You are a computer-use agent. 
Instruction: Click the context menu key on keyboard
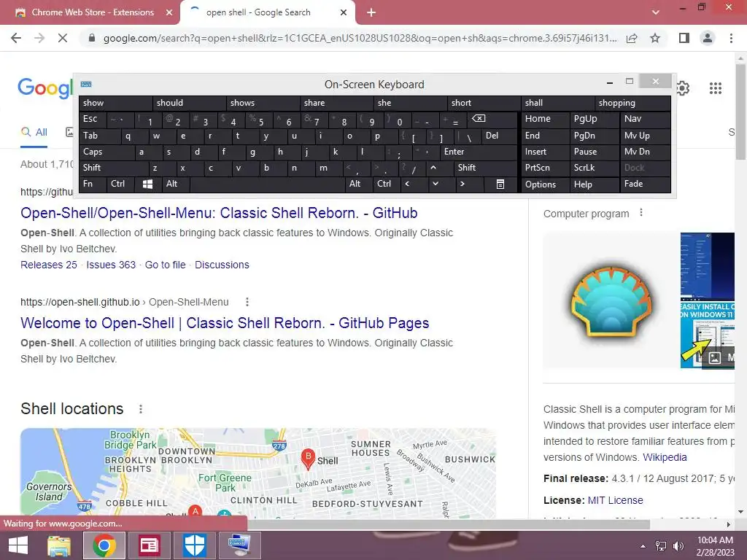click(500, 184)
